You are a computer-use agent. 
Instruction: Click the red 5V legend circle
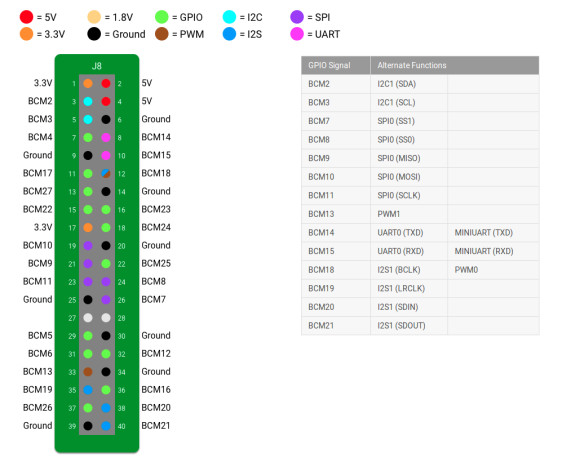click(x=27, y=17)
